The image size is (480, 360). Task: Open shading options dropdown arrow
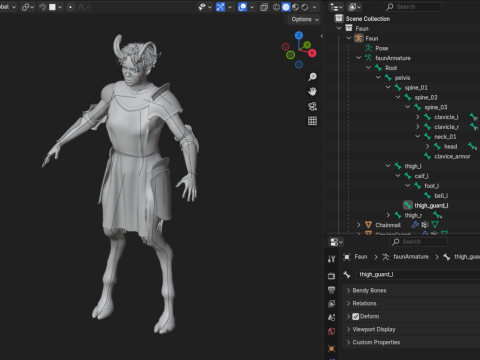pos(314,7)
